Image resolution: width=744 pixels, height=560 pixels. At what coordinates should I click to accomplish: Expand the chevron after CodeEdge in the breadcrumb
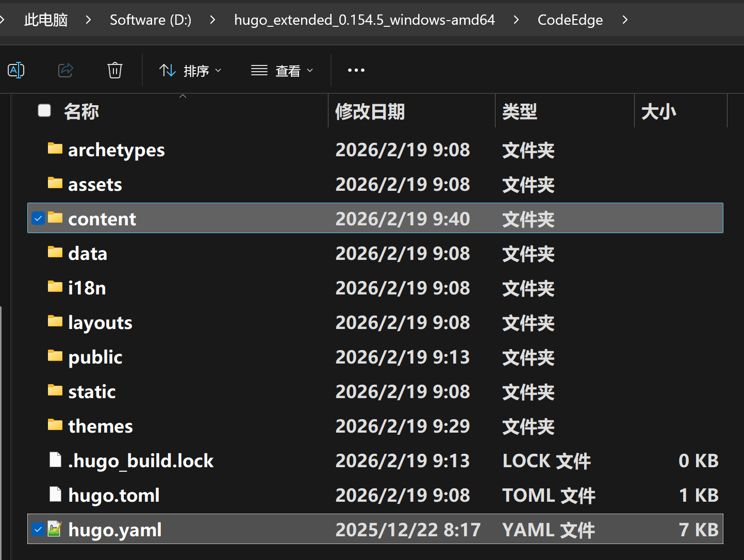[625, 20]
